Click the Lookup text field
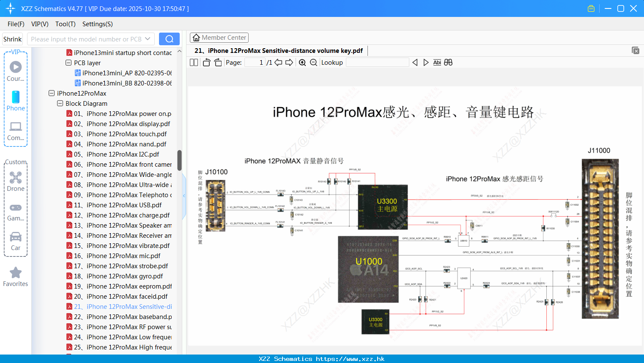Image resolution: width=644 pixels, height=363 pixels. (378, 63)
